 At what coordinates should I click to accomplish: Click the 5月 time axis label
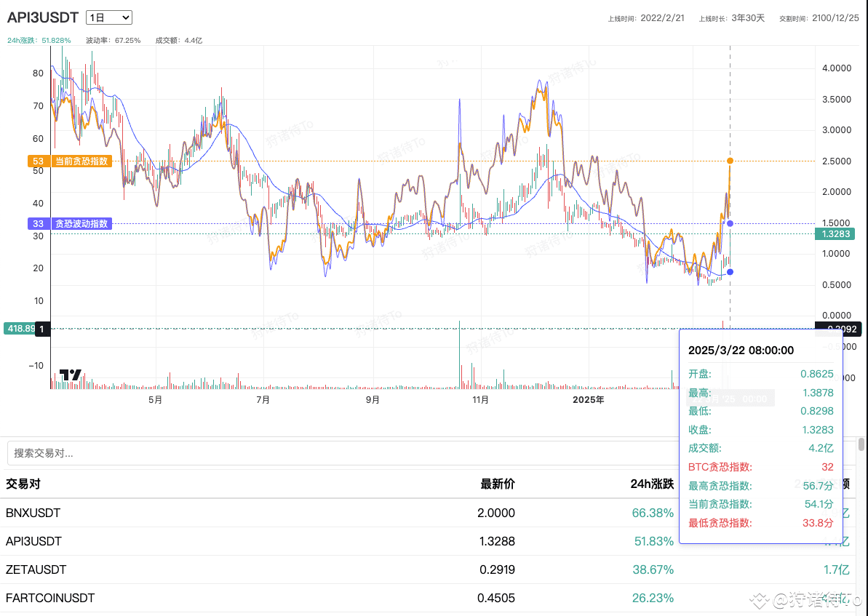point(154,399)
